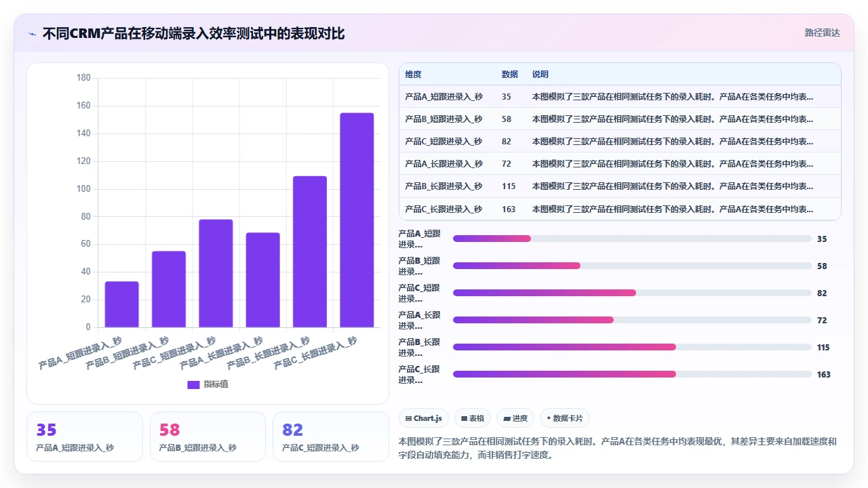868x488 pixels.
Task: Click the progress bar valued 72
Action: pos(632,320)
